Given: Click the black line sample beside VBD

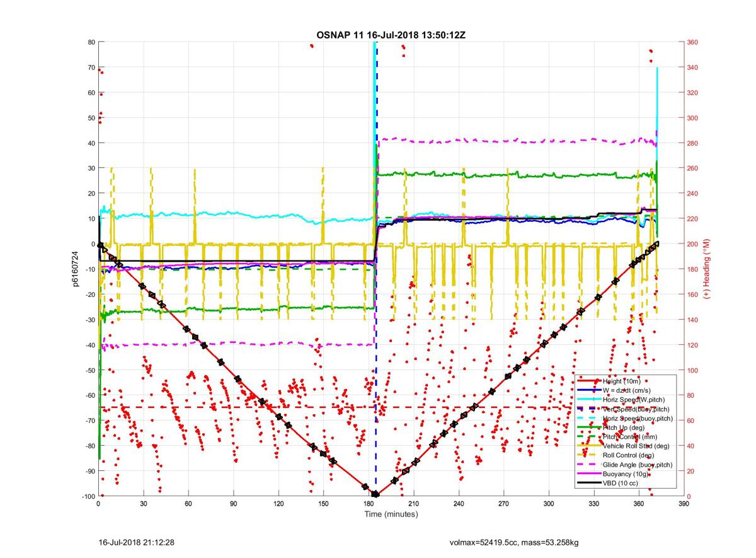Looking at the screenshot, I should pyautogui.click(x=589, y=482).
